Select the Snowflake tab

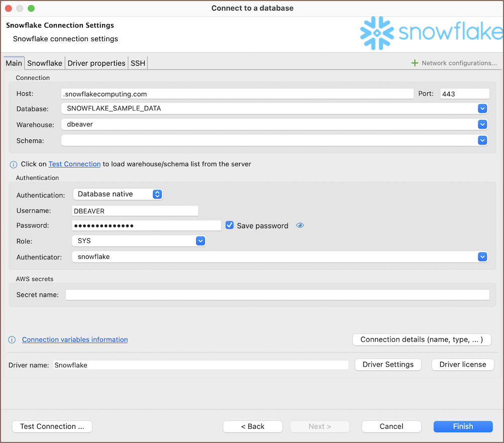point(45,63)
